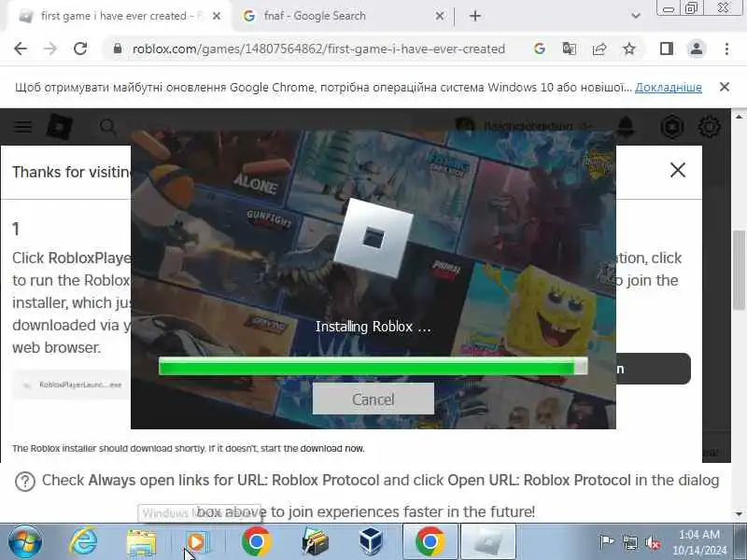The width and height of the screenshot is (747, 560).
Task: Open the taskbar clock showing 1:04 AM
Action: pos(699,542)
